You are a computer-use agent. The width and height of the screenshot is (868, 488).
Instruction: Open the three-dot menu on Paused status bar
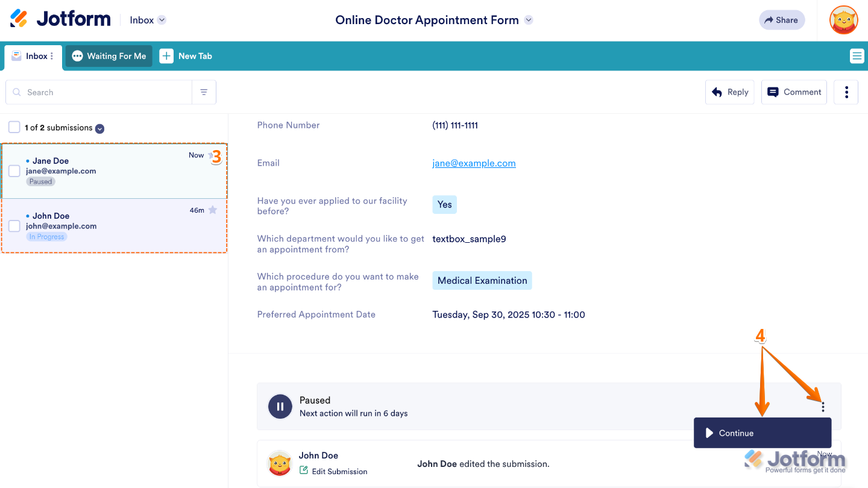click(x=823, y=406)
